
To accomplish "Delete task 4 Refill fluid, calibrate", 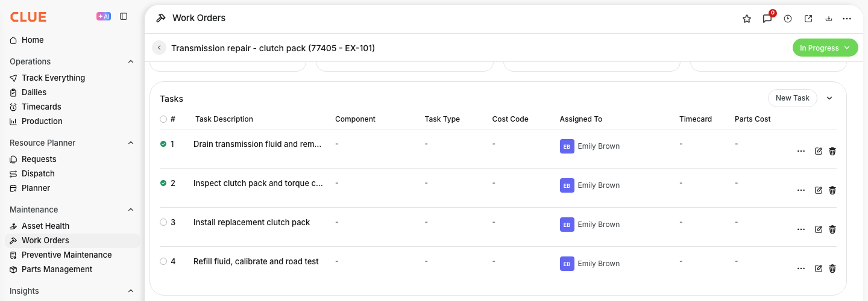I will click(832, 268).
